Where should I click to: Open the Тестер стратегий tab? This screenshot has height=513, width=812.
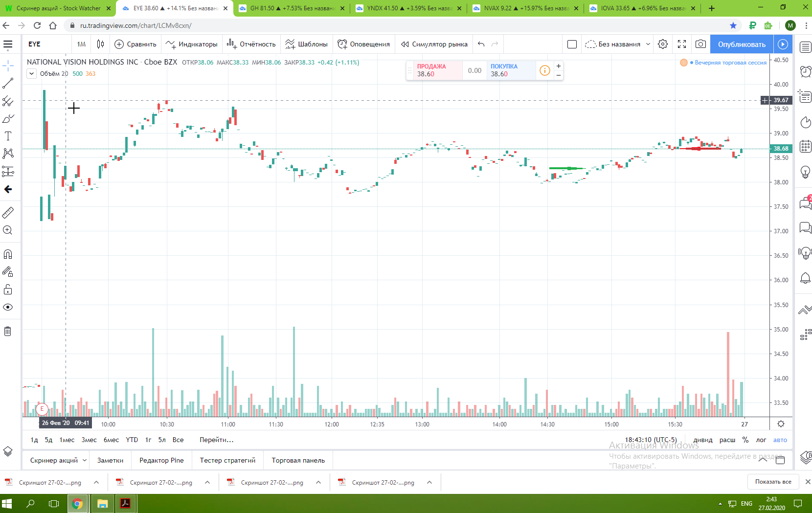pyautogui.click(x=227, y=460)
